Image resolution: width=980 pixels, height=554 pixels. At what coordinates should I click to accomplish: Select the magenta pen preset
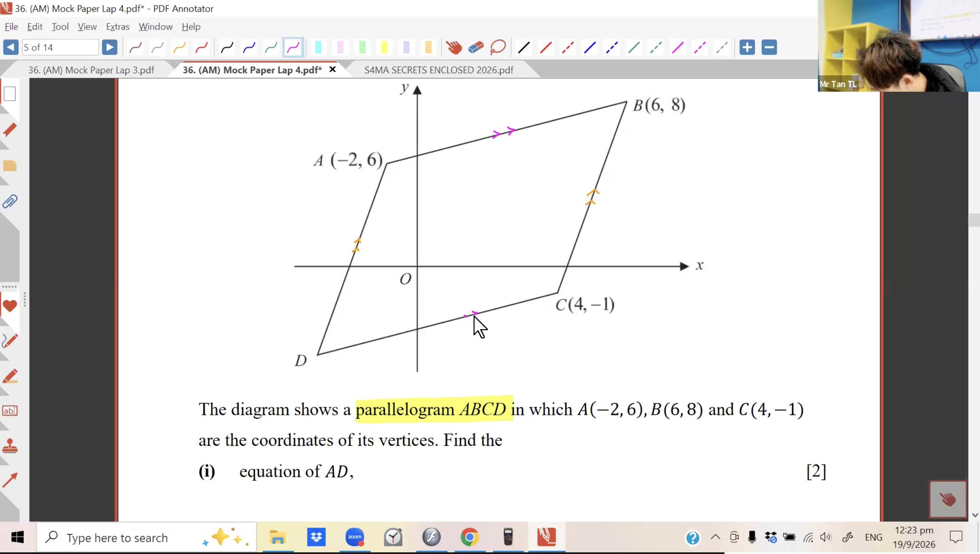293,48
